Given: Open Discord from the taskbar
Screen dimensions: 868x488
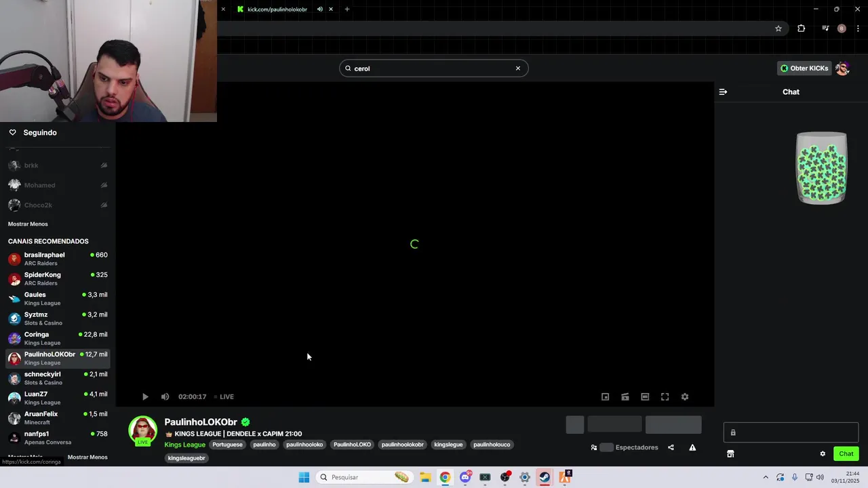Looking at the screenshot, I should coord(465,477).
